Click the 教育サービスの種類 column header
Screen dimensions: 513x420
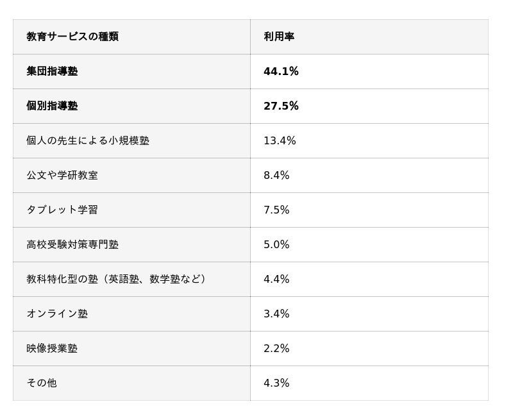72,37
